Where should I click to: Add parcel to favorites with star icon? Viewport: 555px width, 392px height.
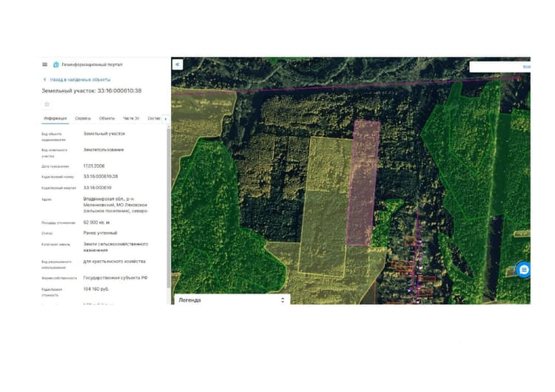click(47, 104)
